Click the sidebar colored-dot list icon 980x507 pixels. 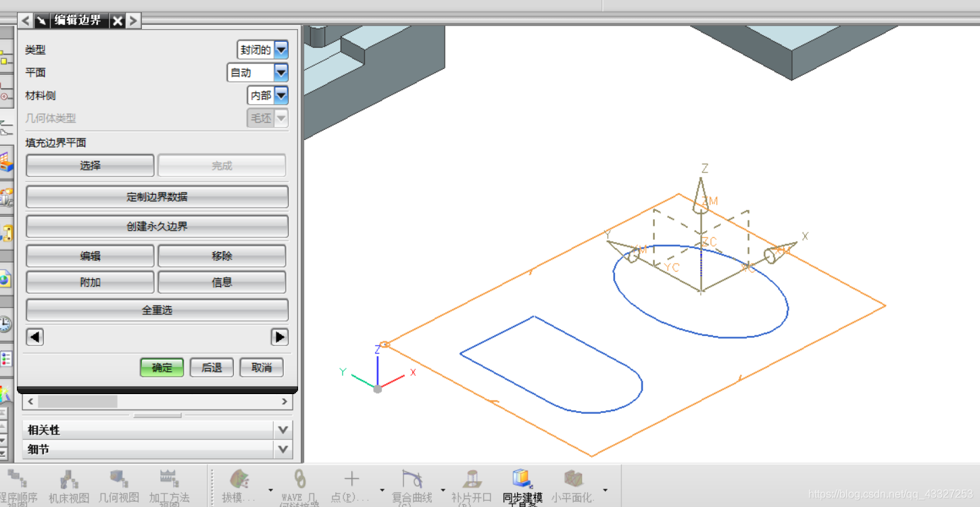click(5, 358)
